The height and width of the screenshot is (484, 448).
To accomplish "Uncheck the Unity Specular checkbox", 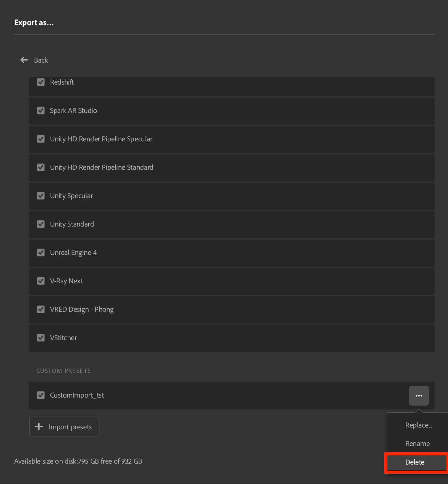I will pyautogui.click(x=41, y=196).
